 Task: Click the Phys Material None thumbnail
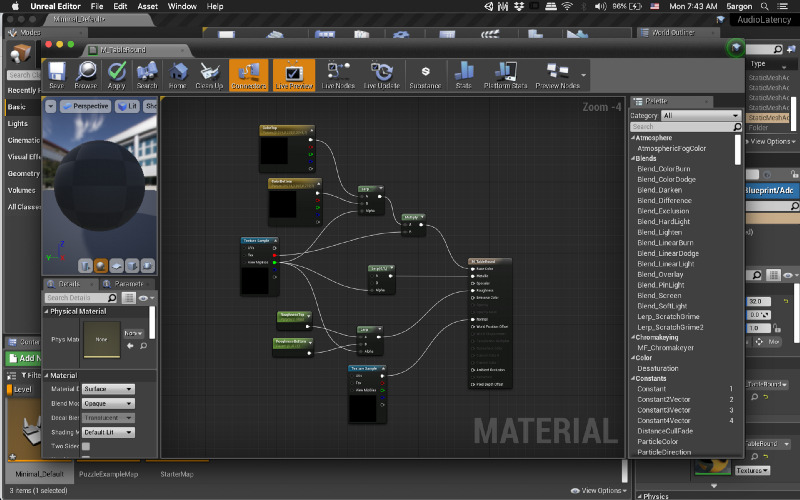[x=102, y=339]
